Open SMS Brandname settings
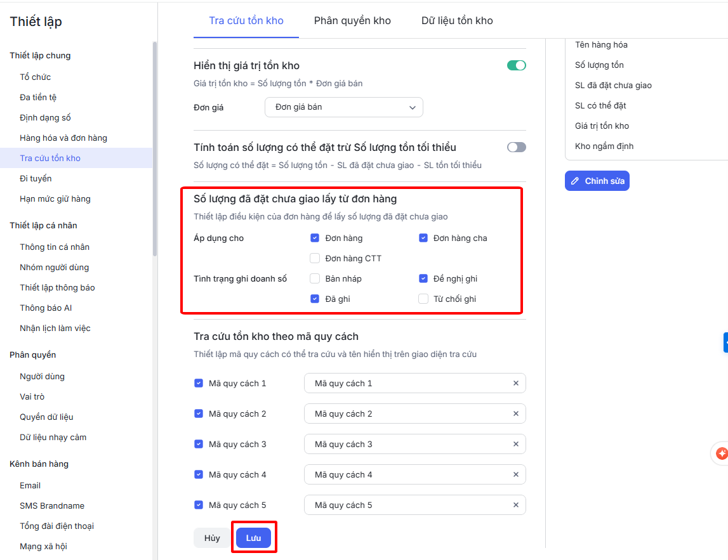Image resolution: width=728 pixels, height=560 pixels. 52,505
